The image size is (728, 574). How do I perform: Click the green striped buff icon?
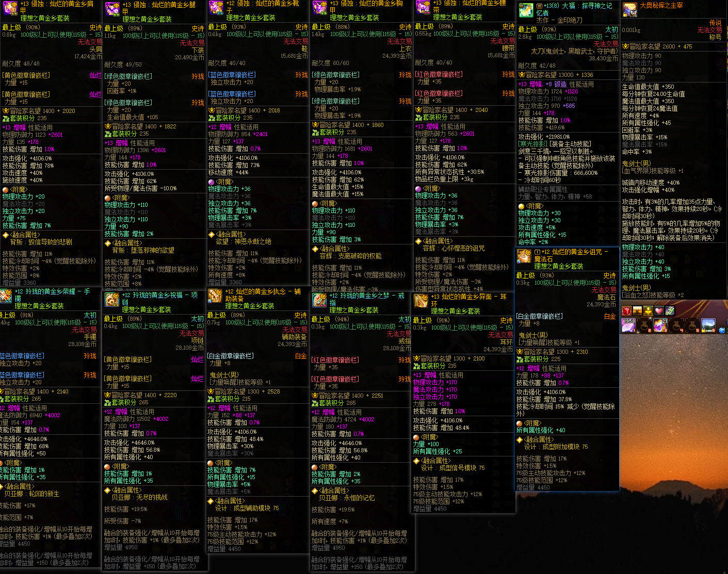670,310
